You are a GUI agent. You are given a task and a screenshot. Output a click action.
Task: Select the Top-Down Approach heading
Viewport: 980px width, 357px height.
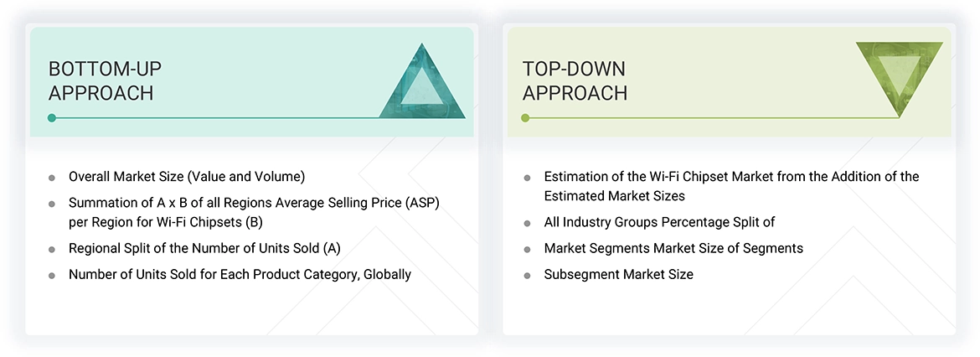(x=574, y=81)
